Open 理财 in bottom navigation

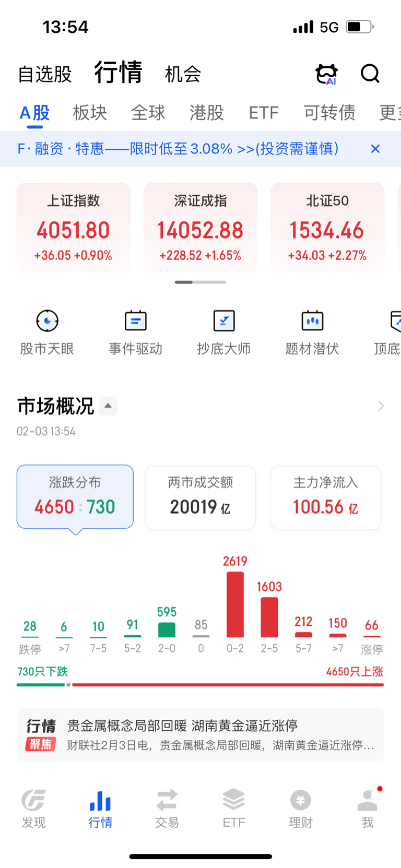(x=300, y=809)
